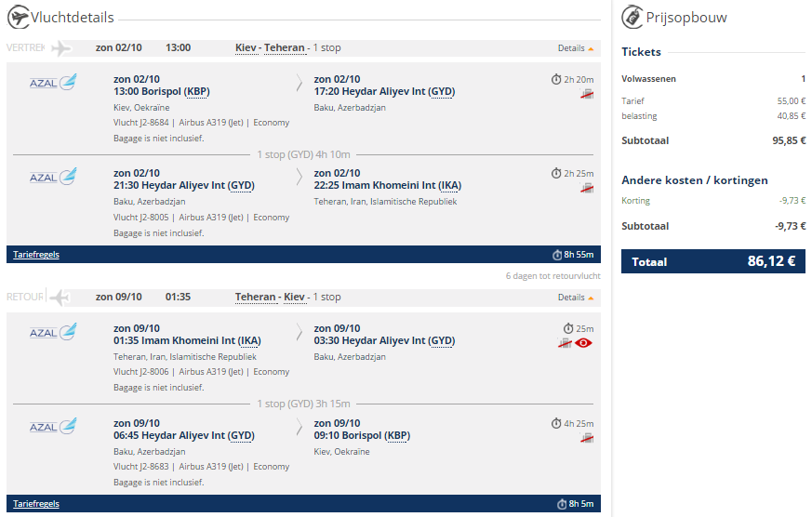Image resolution: width=812 pixels, height=517 pixels.
Task: Click the stopwatch icon next to 25m
Action: (568, 328)
